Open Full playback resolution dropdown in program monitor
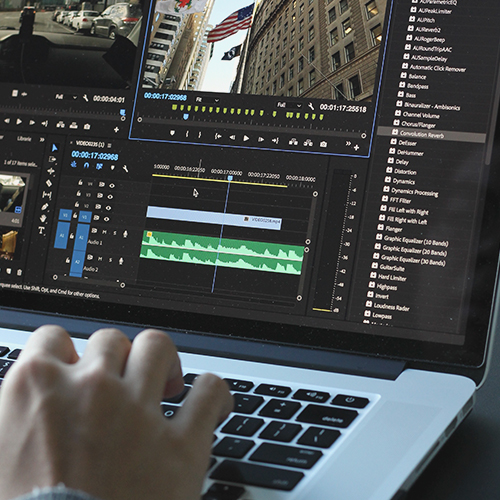Image resolution: width=500 pixels, height=500 pixels. click(289, 105)
